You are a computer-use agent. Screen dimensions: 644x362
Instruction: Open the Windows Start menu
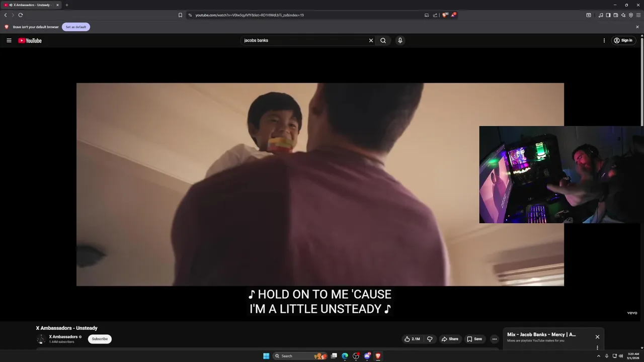point(266,356)
